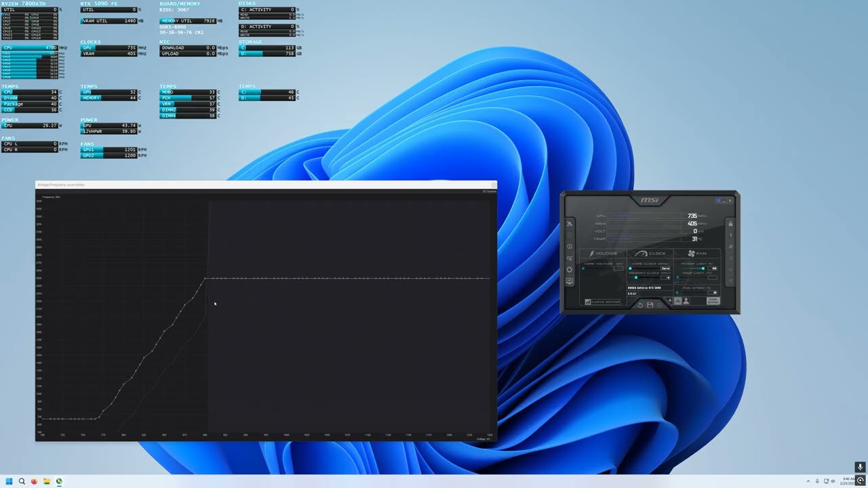868x488 pixels.
Task: Click the TEMP 31 °C readout
Action: click(697, 239)
